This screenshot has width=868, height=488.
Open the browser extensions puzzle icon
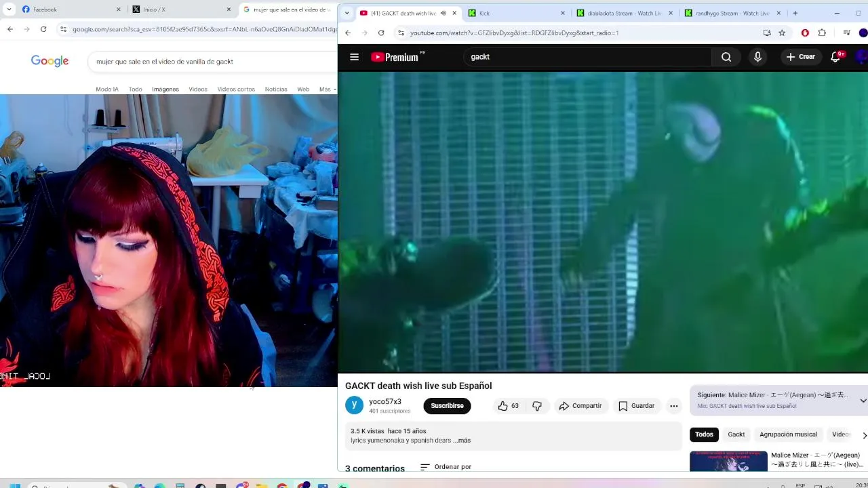[822, 33]
